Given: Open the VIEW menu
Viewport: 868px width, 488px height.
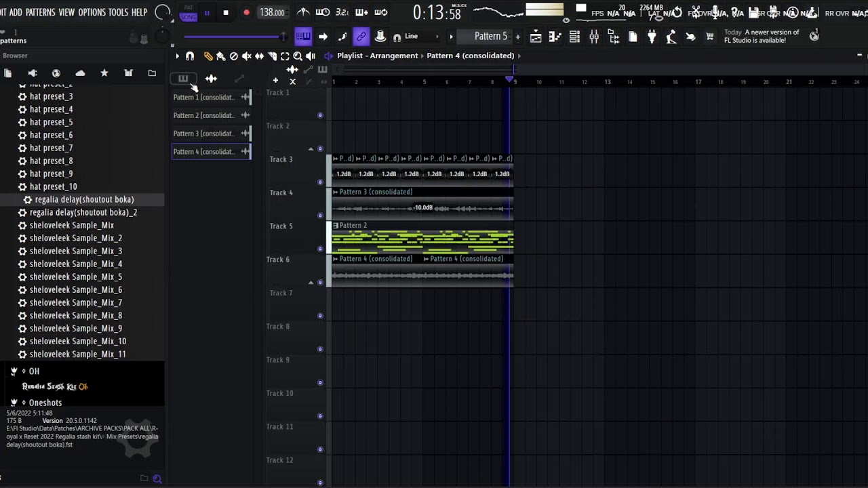Looking at the screenshot, I should [66, 12].
